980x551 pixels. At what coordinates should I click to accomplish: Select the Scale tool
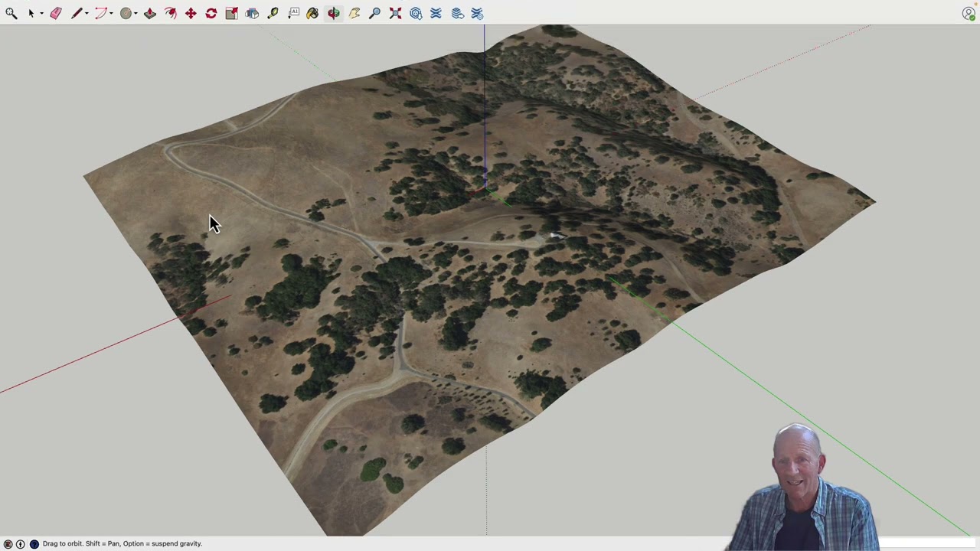click(x=231, y=13)
